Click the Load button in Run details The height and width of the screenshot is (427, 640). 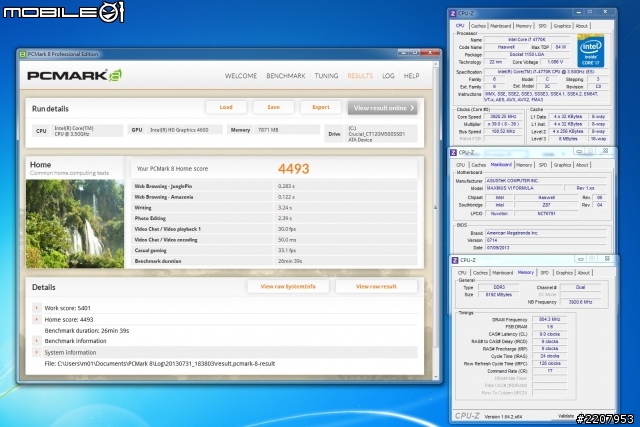(x=226, y=107)
